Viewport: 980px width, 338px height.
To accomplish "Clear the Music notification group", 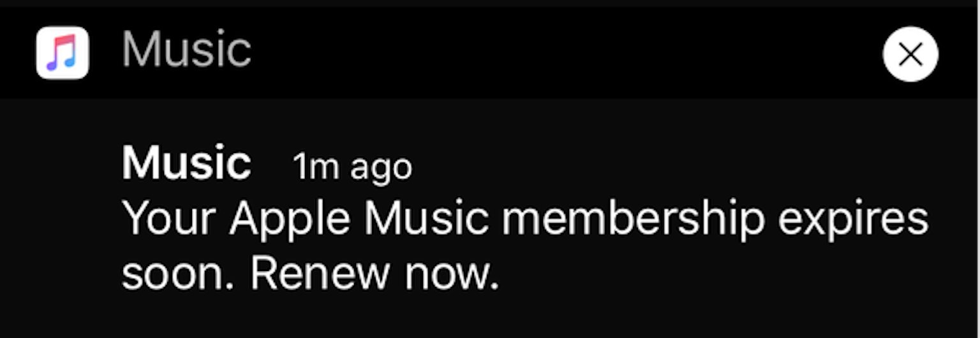I will [910, 54].
